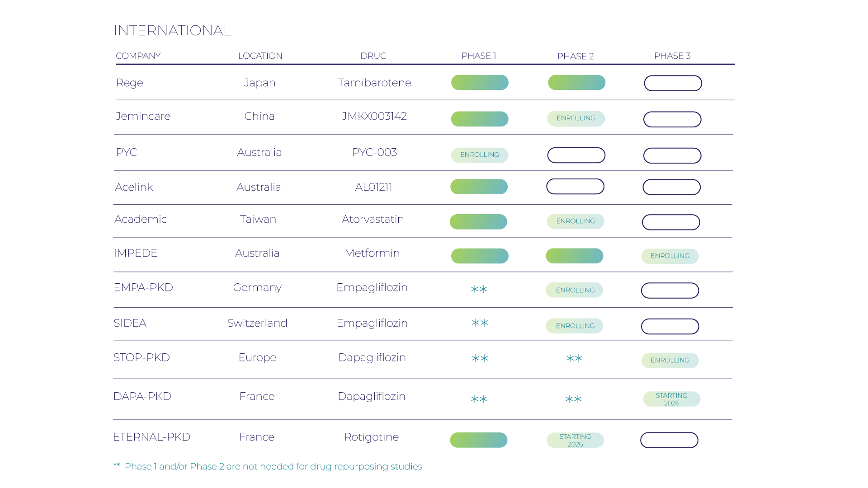
Task: Click the PHASE 2 column header
Action: click(575, 56)
